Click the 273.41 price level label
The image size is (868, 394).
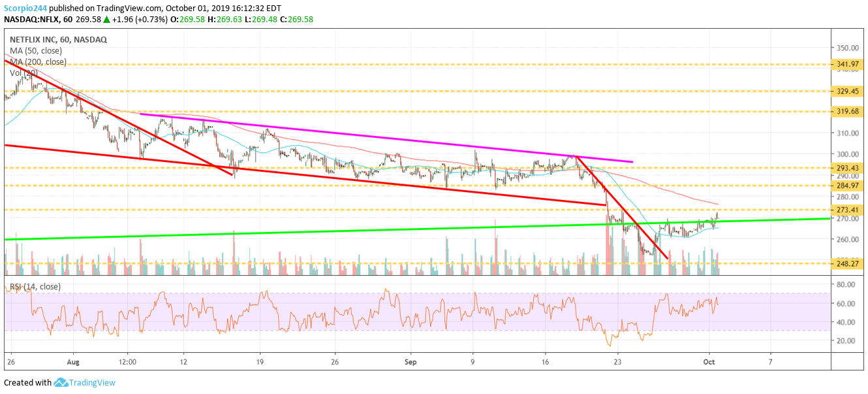[x=848, y=210]
